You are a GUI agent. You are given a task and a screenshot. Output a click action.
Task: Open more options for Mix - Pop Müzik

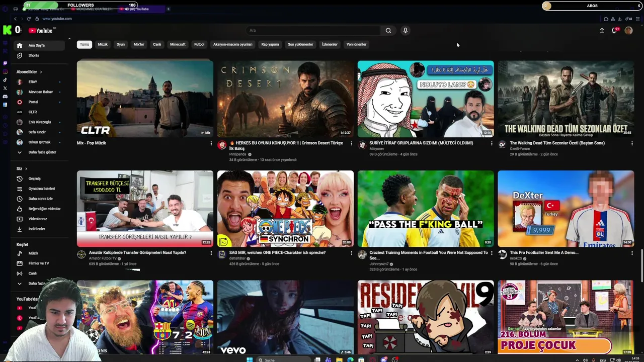pyautogui.click(x=211, y=143)
